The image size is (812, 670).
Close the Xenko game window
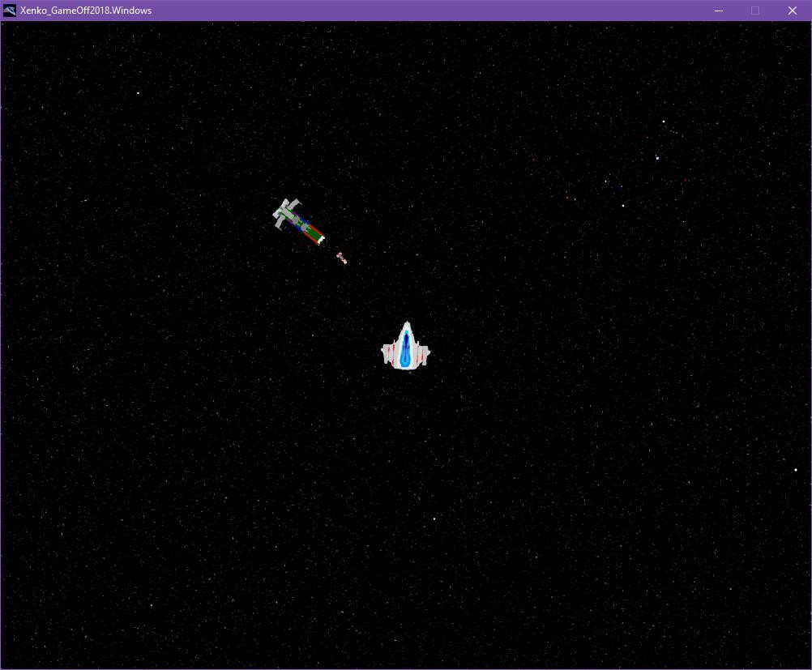793,11
